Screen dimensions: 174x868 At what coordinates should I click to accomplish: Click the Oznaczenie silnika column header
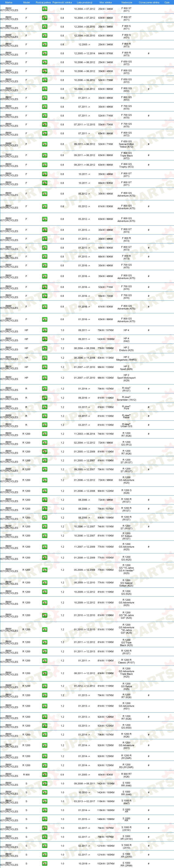149,2
